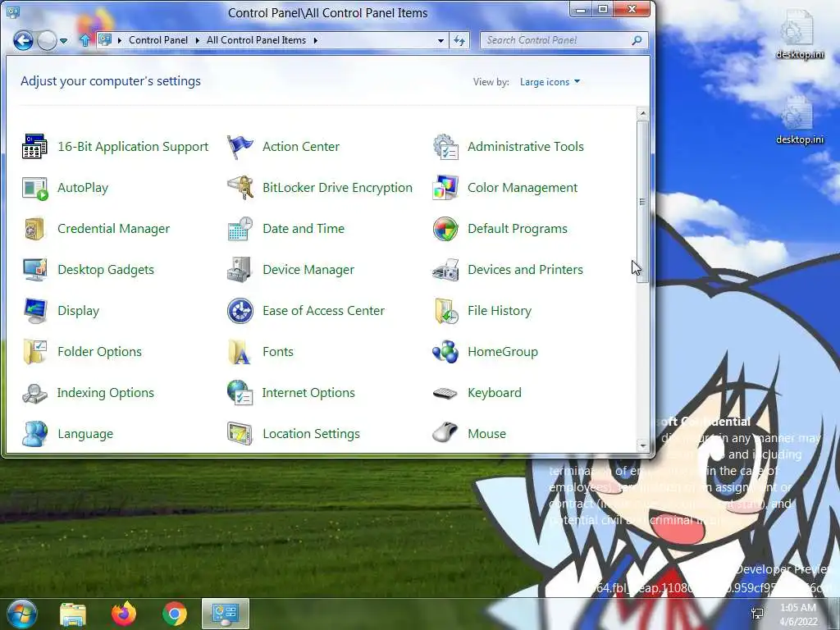Click the network icon in system tray

click(757, 614)
